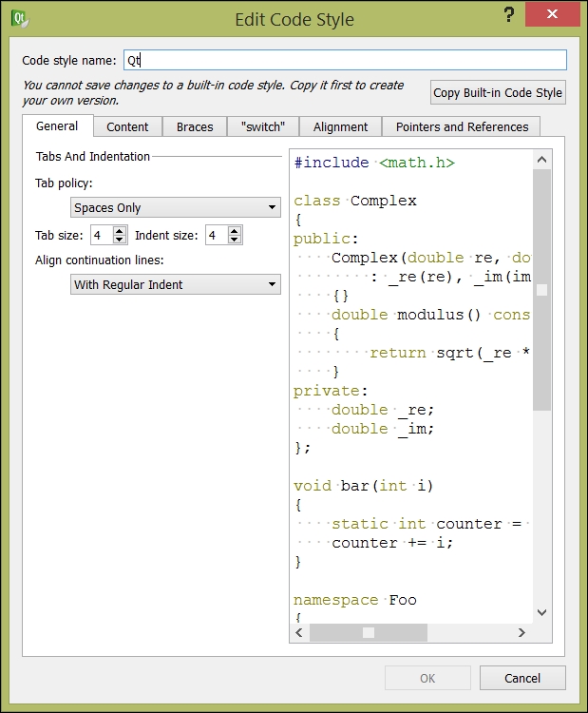Click the Qt logo icon in title bar
Viewport: 588px width, 713px height.
click(20, 20)
